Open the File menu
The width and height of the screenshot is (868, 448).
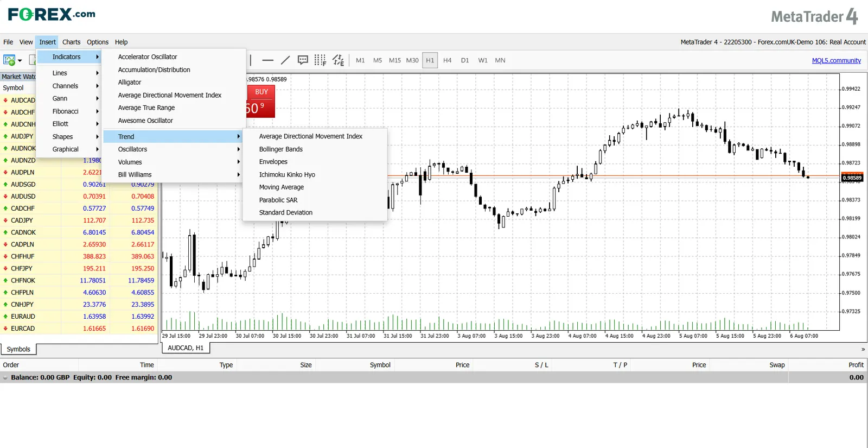(x=8, y=42)
